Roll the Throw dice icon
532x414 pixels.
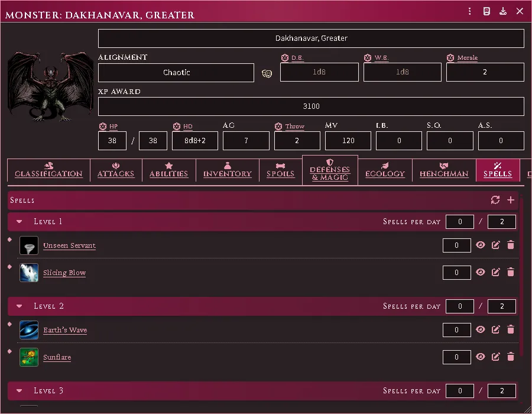pyautogui.click(x=278, y=126)
